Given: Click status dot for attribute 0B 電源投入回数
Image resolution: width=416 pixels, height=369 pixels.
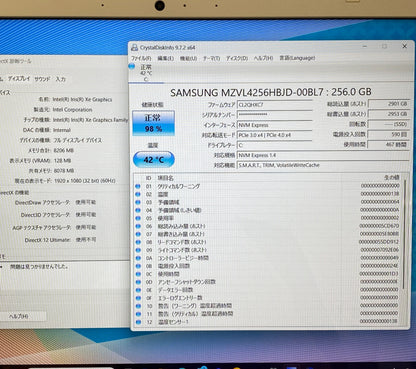Looking at the screenshot, I should click(138, 266).
